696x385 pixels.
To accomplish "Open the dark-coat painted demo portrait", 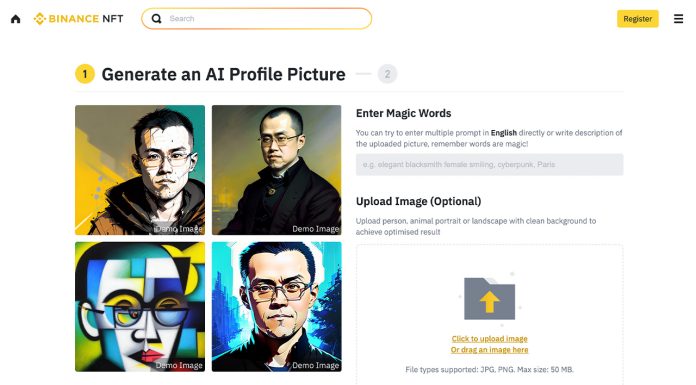I will pos(277,170).
